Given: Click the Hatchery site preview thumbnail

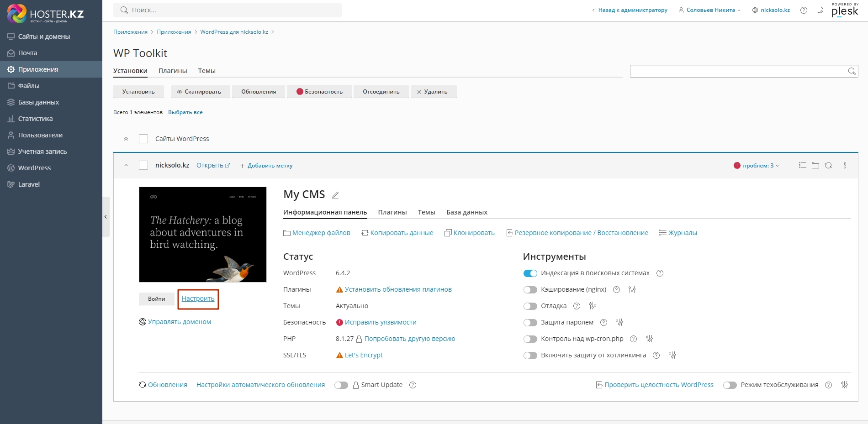Looking at the screenshot, I should point(203,235).
